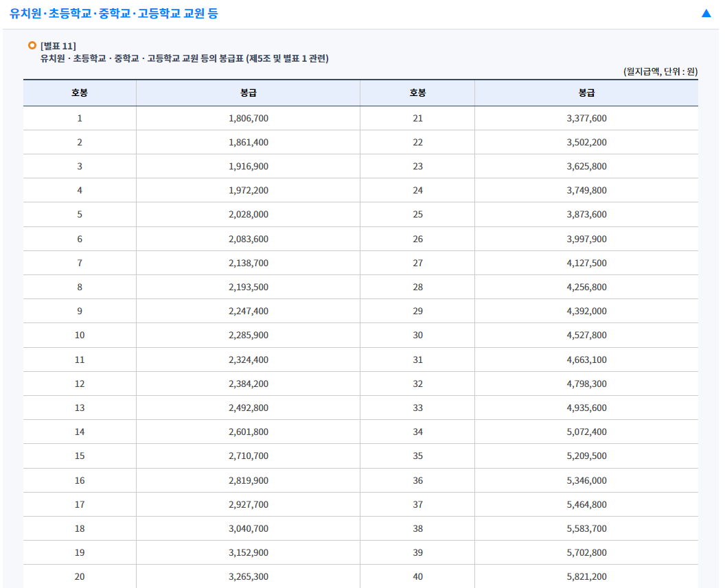Select the 호봉 25 grade cell
The width and height of the screenshot is (725, 588).
tap(417, 215)
